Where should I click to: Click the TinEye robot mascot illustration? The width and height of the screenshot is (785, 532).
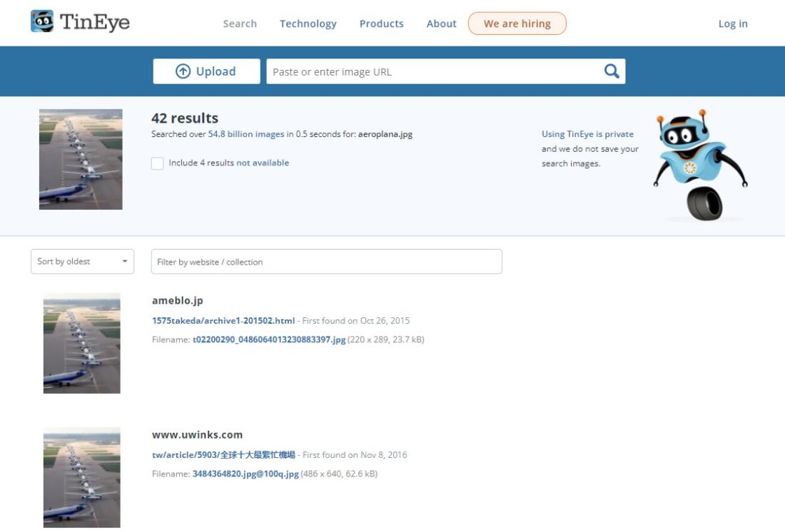(x=699, y=165)
